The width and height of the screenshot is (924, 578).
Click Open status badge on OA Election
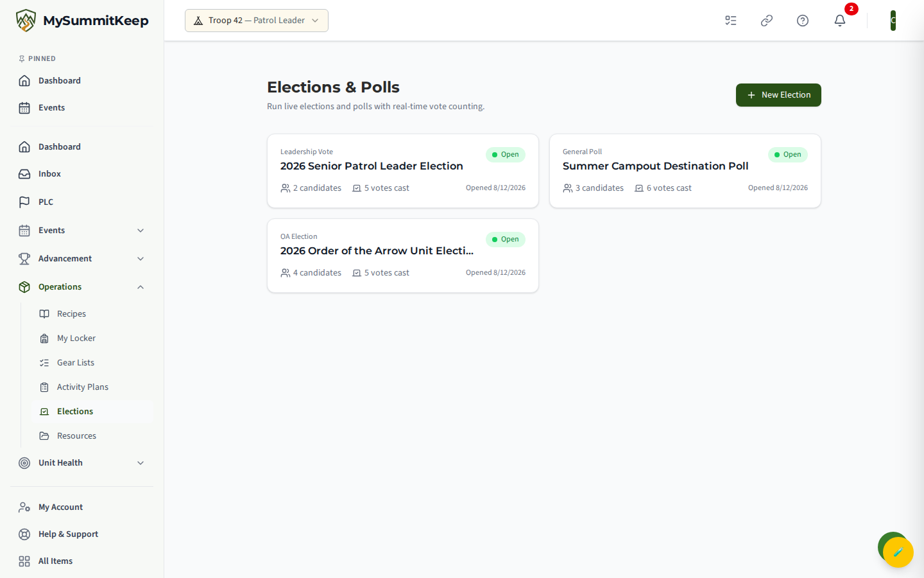pyautogui.click(x=506, y=240)
